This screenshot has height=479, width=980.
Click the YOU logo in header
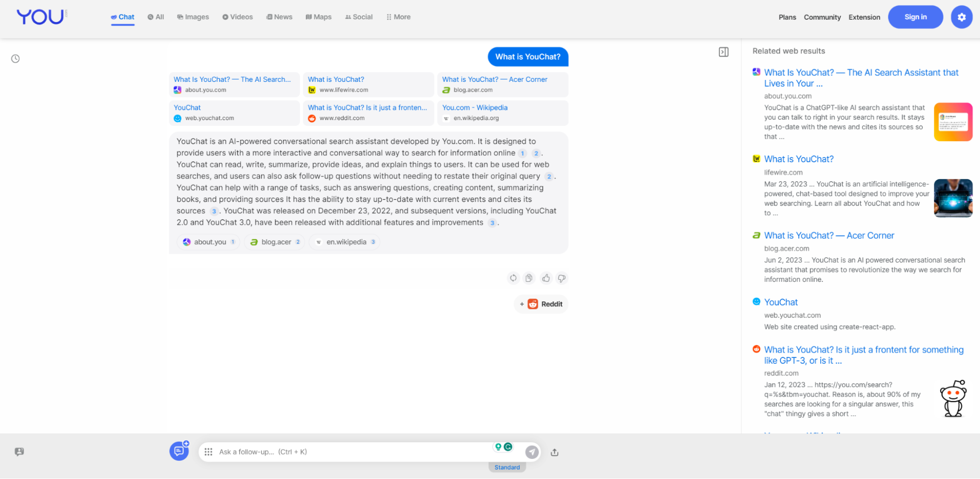(x=42, y=17)
